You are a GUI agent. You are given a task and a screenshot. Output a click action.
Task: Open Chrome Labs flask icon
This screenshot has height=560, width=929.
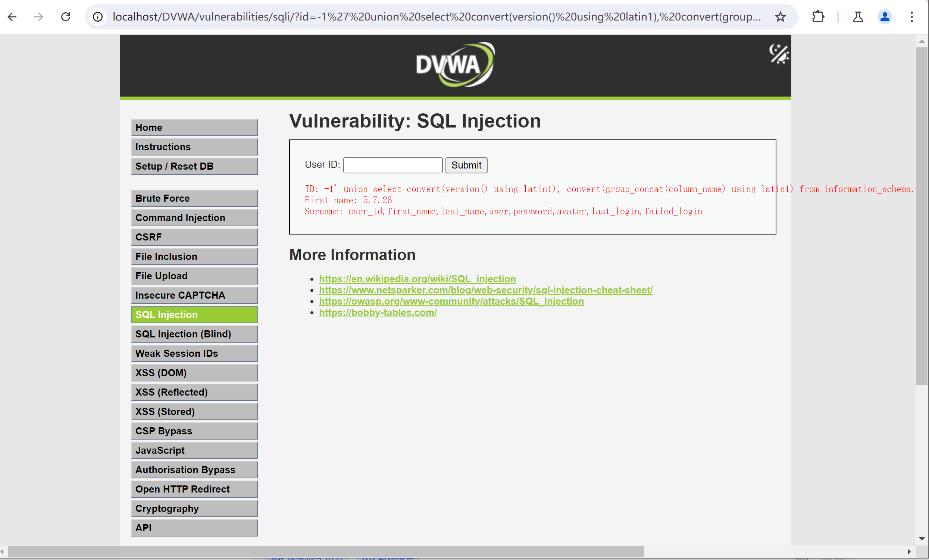858,16
